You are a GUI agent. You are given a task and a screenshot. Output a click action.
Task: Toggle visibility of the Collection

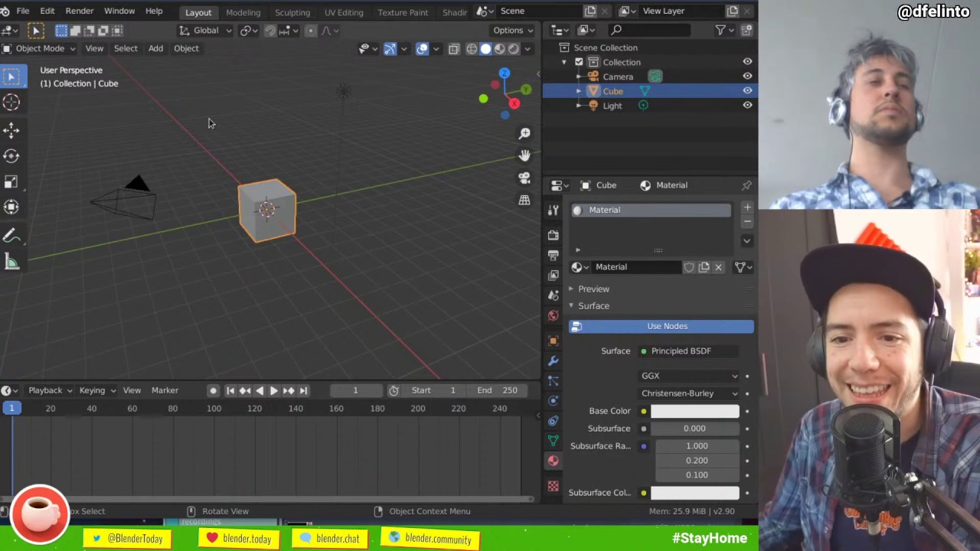[747, 62]
